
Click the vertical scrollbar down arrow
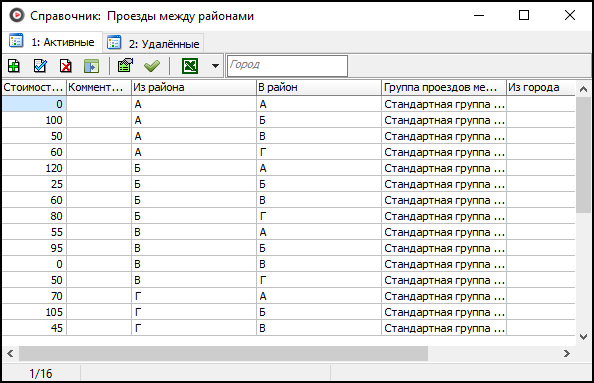pos(583,336)
